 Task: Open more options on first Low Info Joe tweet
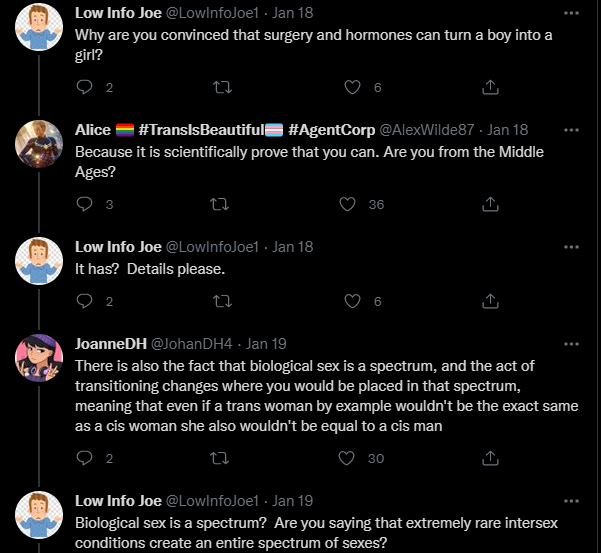(x=571, y=13)
